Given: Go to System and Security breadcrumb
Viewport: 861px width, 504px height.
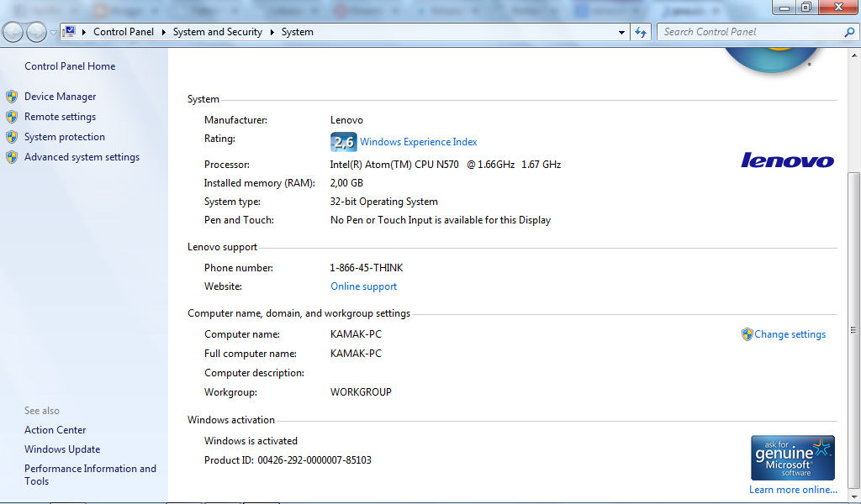Looking at the screenshot, I should [x=218, y=32].
